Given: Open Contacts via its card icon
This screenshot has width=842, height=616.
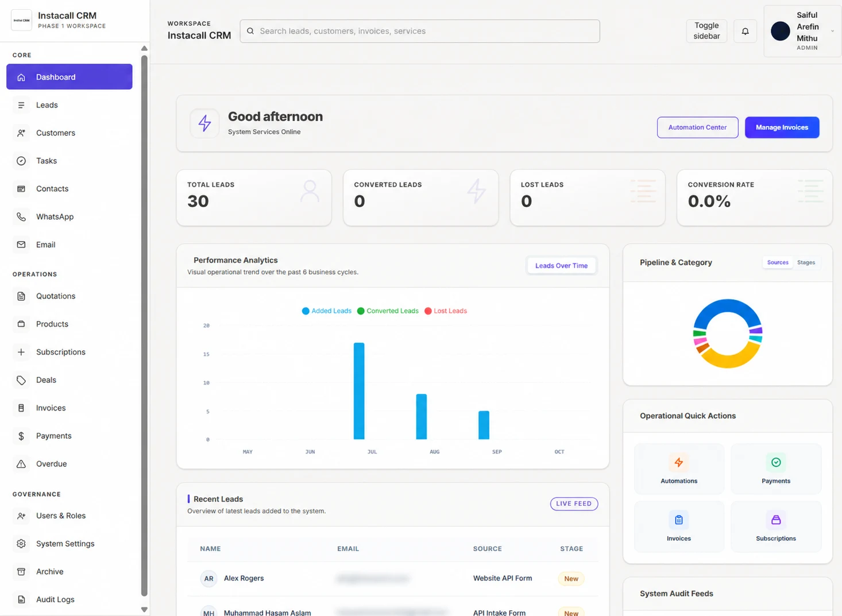Looking at the screenshot, I should coord(21,189).
